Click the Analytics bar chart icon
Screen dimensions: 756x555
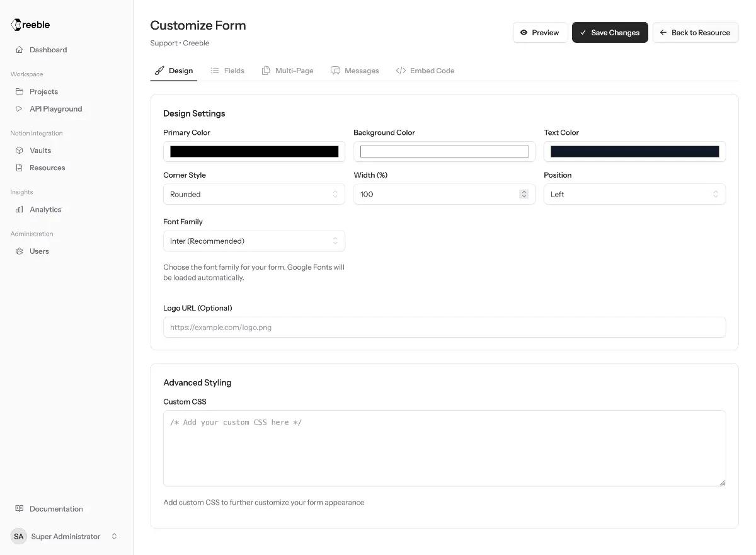20,210
